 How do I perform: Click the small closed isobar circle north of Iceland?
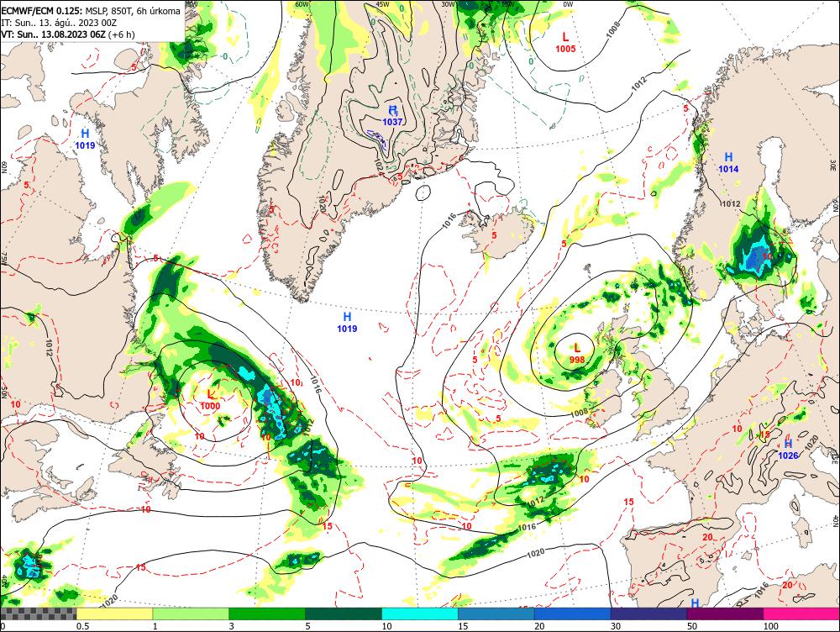(423, 192)
